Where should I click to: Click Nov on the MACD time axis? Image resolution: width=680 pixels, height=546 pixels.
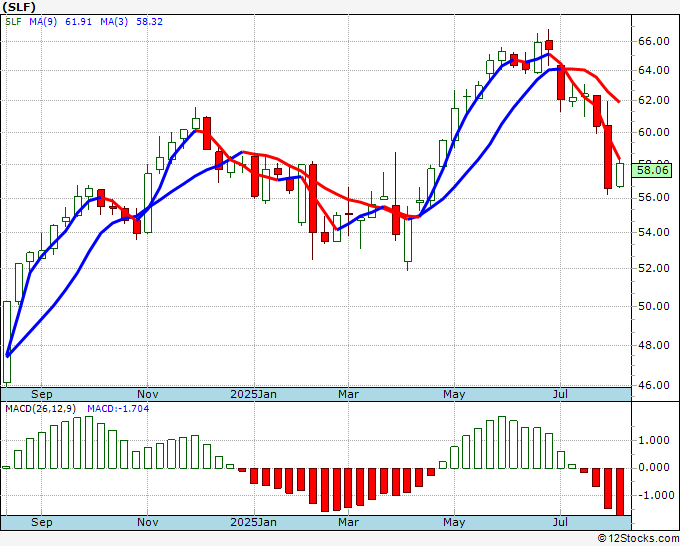[x=147, y=522]
